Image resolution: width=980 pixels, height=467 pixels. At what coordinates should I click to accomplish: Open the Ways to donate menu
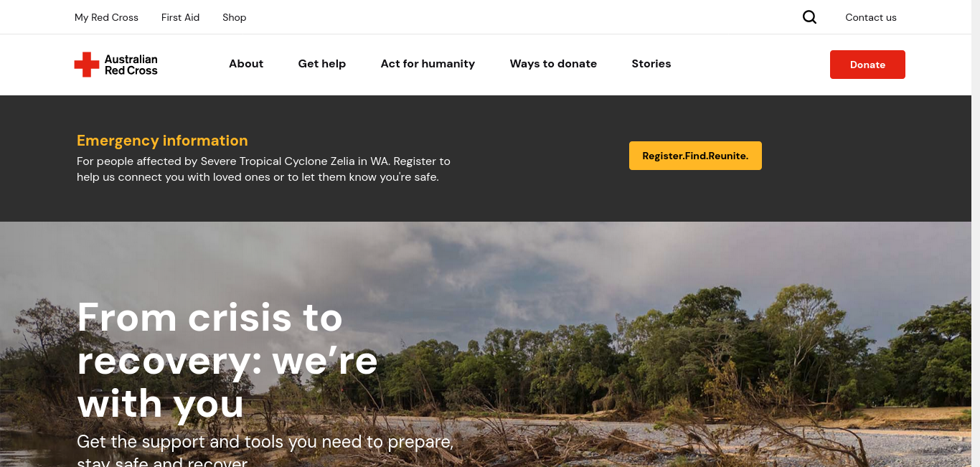click(x=553, y=64)
